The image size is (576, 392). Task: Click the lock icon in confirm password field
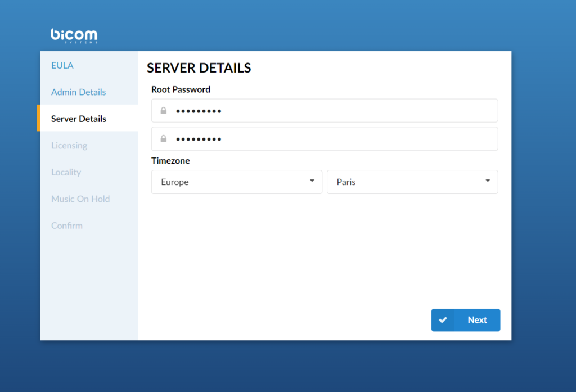(x=163, y=138)
